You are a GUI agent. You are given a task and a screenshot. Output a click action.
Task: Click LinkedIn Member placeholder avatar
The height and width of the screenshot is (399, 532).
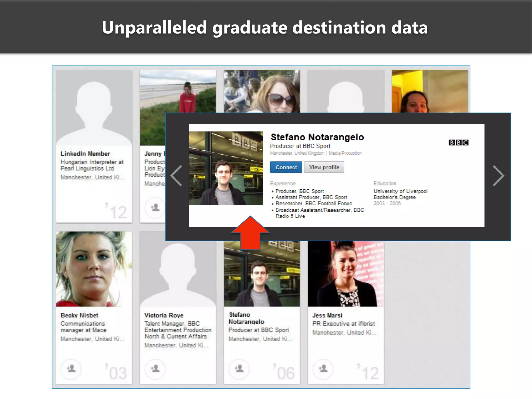coord(94,108)
